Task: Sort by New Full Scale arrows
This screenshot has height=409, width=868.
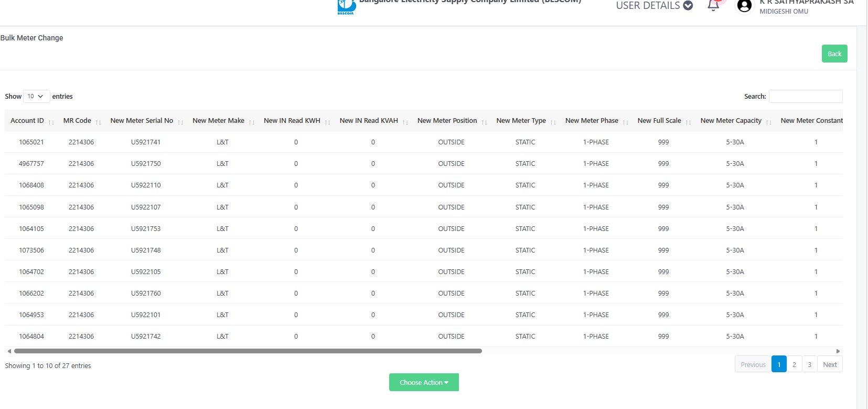Action: coord(688,122)
